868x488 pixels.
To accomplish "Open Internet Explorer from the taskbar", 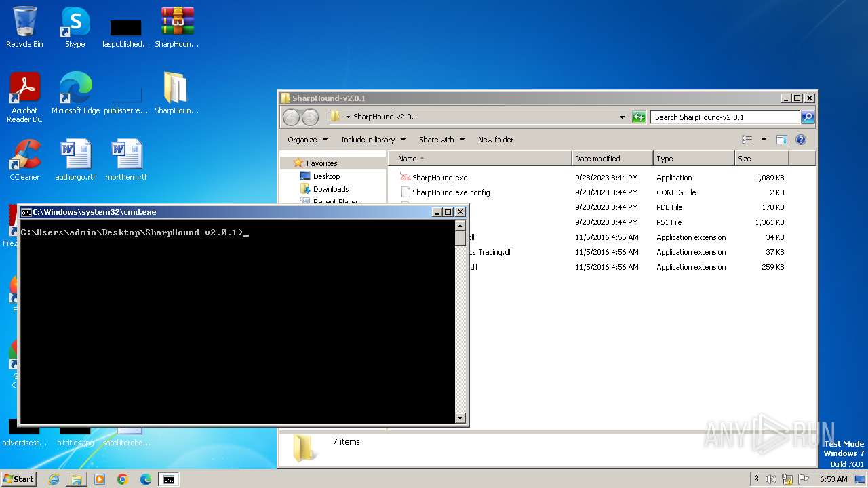I will (x=54, y=479).
